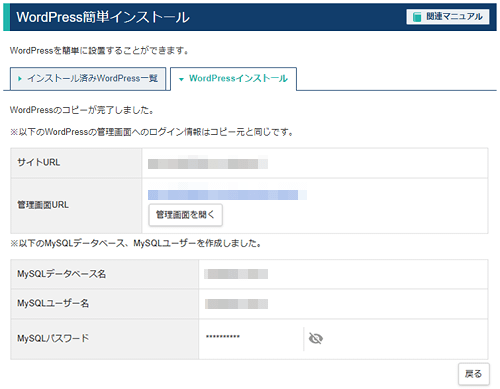Open the 関連マニュアル manual button
The width and height of the screenshot is (500, 389).
pyautogui.click(x=448, y=17)
